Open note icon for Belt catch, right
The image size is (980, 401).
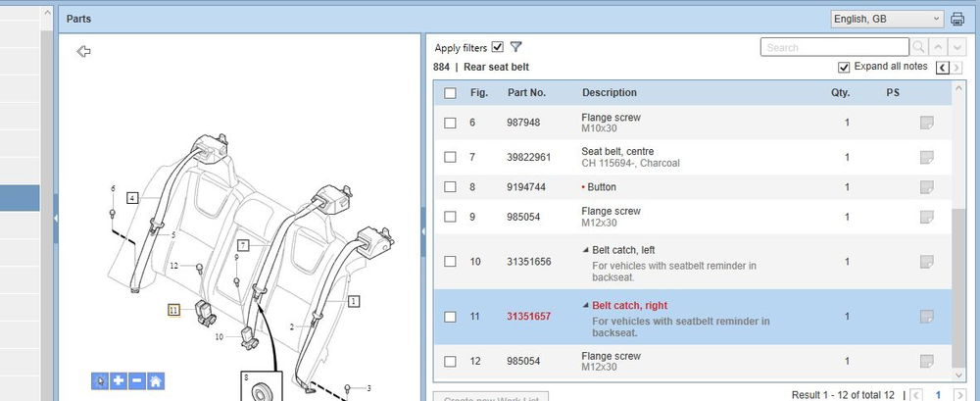pyautogui.click(x=925, y=317)
